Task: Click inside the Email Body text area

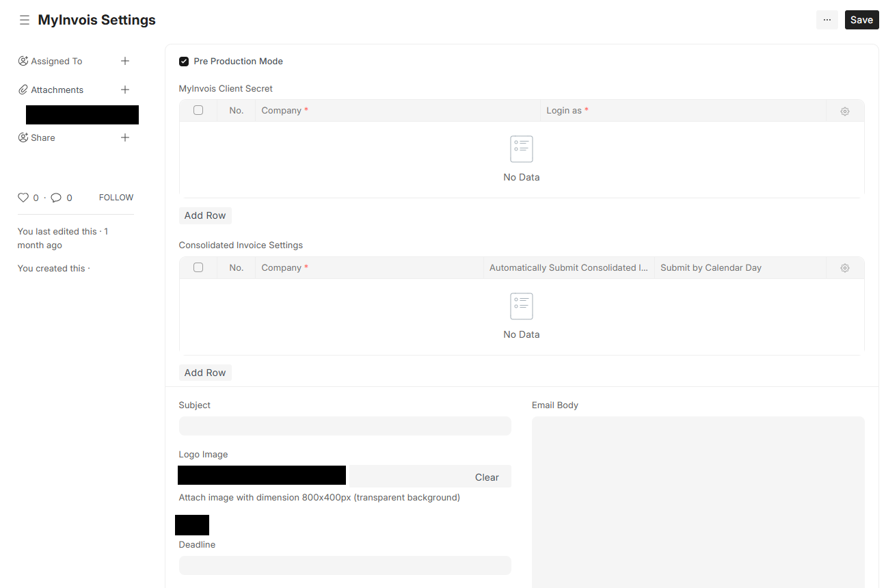Action: (697, 499)
